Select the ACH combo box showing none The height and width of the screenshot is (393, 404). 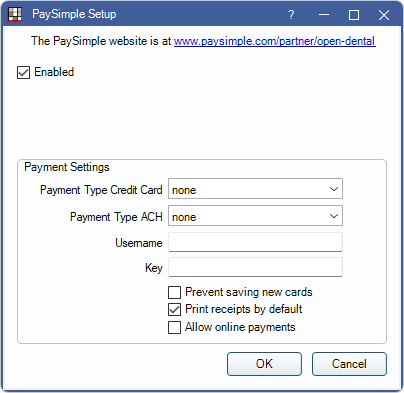[x=255, y=216]
